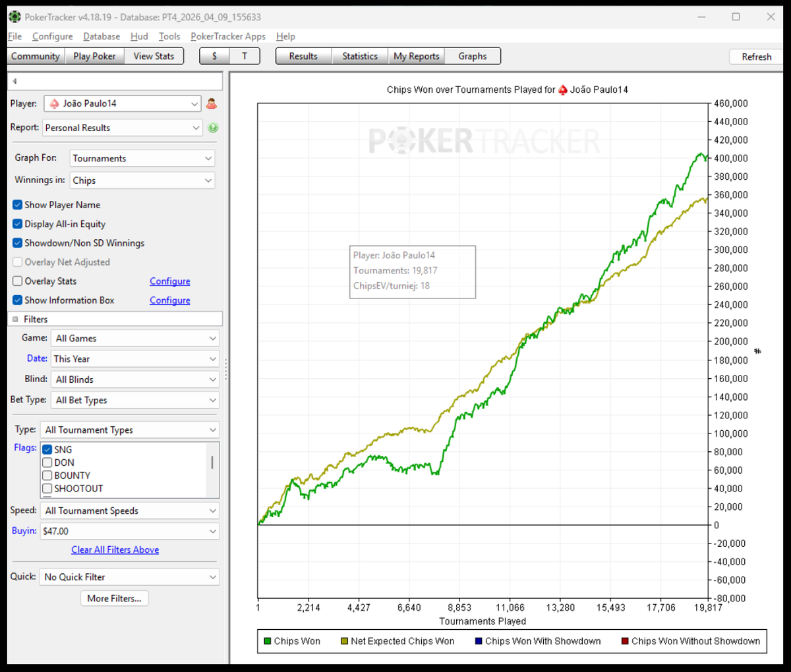Viewport: 791px width, 672px height.
Task: Click the player profile icon beside player field
Action: [212, 103]
